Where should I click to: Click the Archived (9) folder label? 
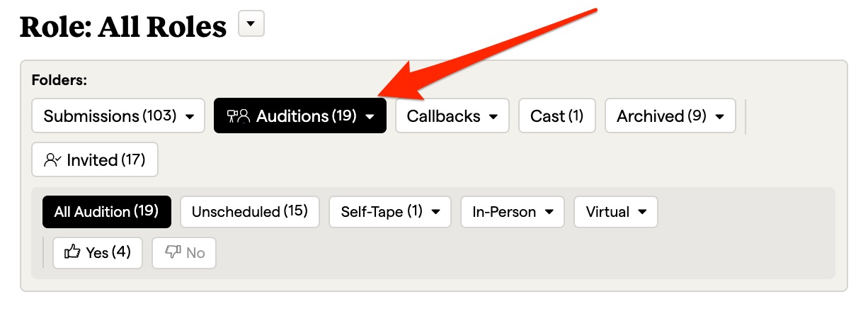(x=661, y=116)
